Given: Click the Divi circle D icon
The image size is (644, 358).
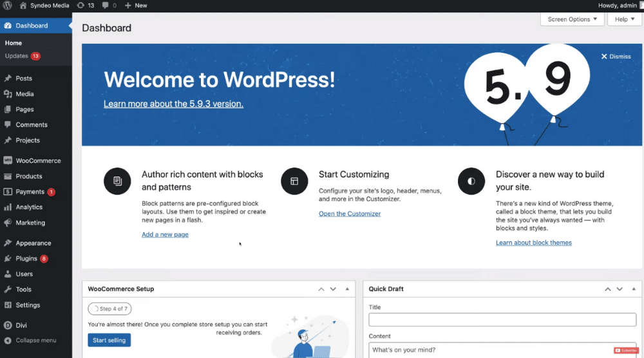Looking at the screenshot, I should coord(8,325).
